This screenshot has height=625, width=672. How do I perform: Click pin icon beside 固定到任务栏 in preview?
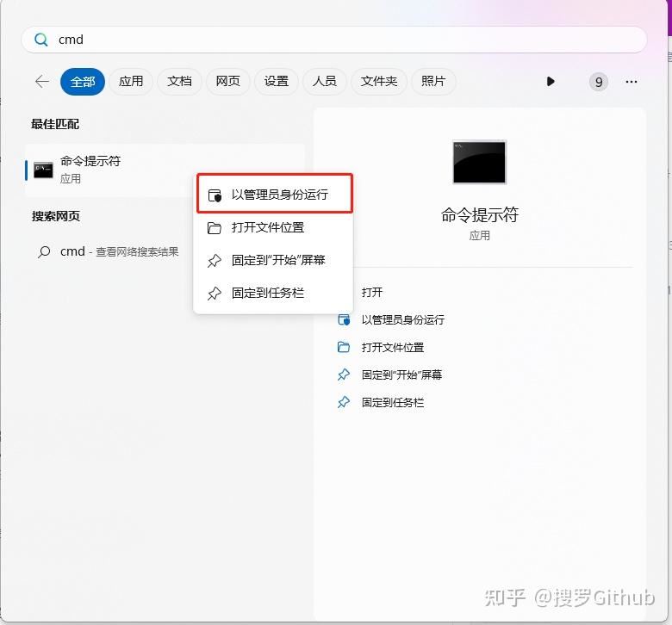click(x=344, y=402)
